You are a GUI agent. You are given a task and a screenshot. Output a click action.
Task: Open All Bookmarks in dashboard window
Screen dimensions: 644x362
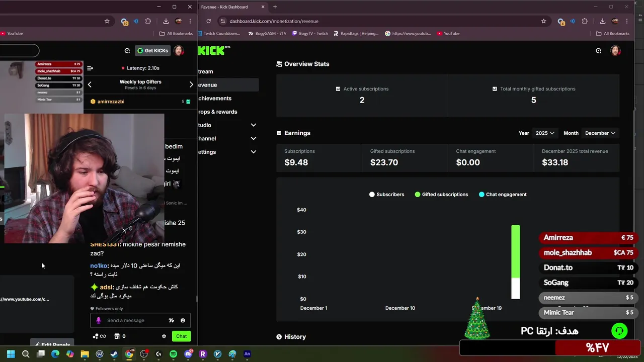[x=613, y=34]
